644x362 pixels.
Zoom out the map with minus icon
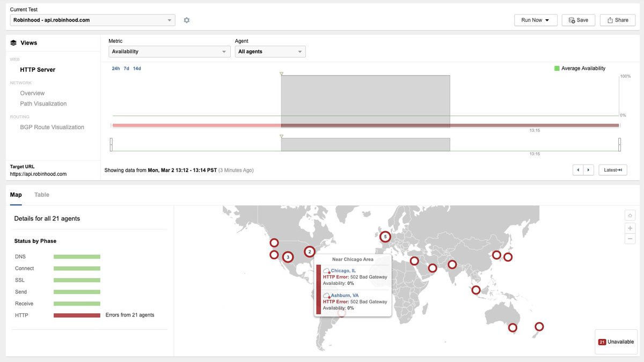coord(630,239)
